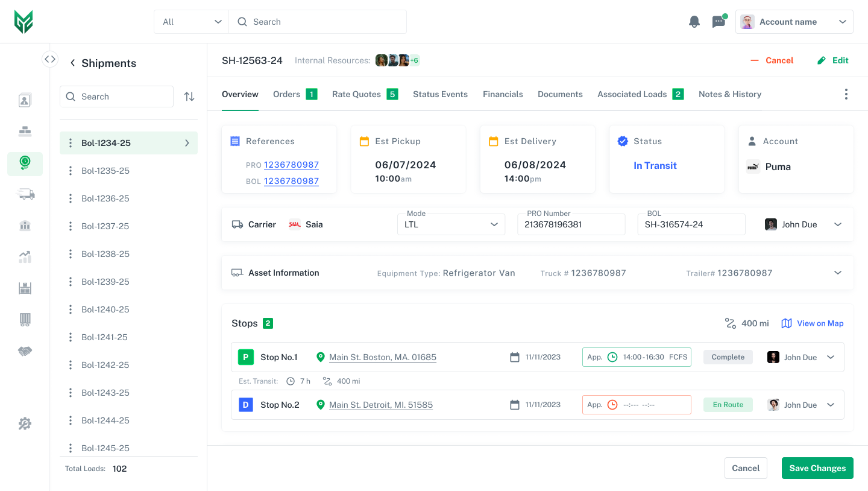Viewport: 868px width, 491px height.
Task: Click the En Route status badge
Action: coord(728,405)
